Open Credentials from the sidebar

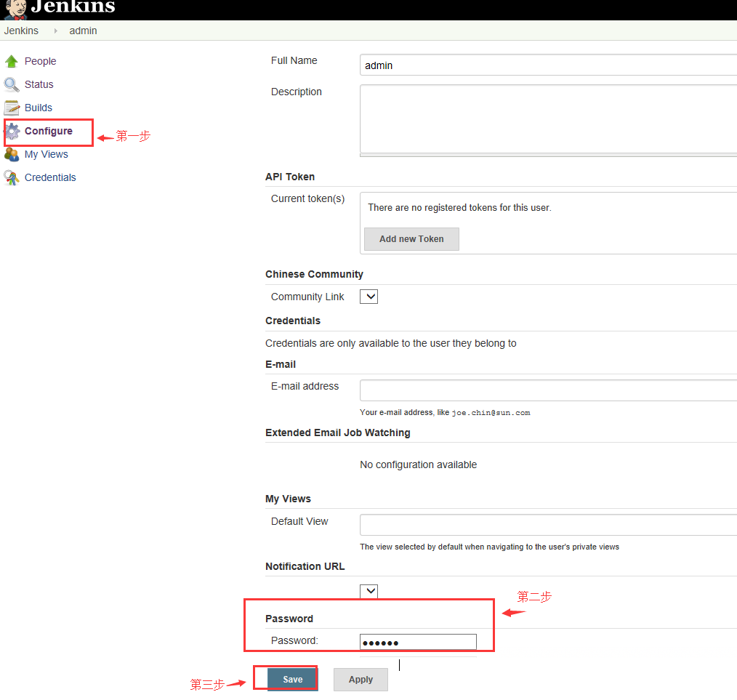click(x=50, y=178)
